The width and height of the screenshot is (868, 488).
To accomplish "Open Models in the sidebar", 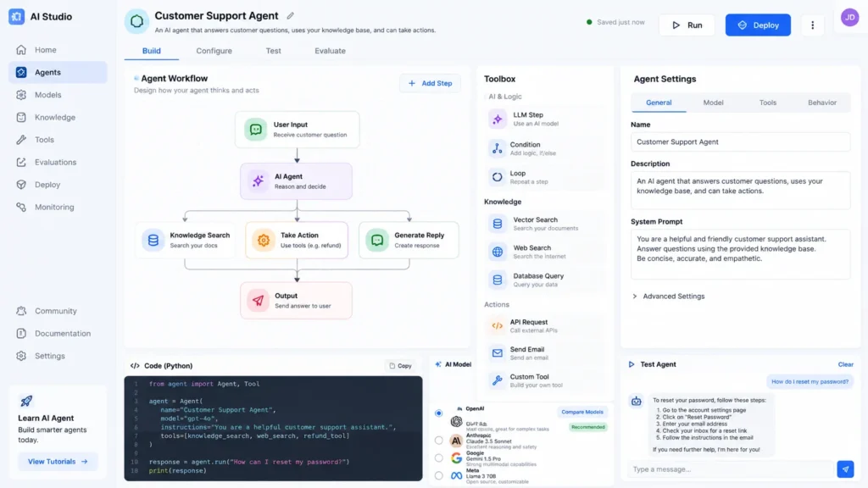I will click(x=58, y=95).
